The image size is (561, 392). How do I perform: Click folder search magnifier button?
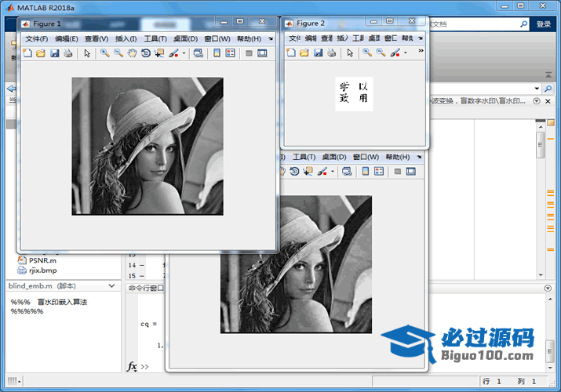(548, 89)
